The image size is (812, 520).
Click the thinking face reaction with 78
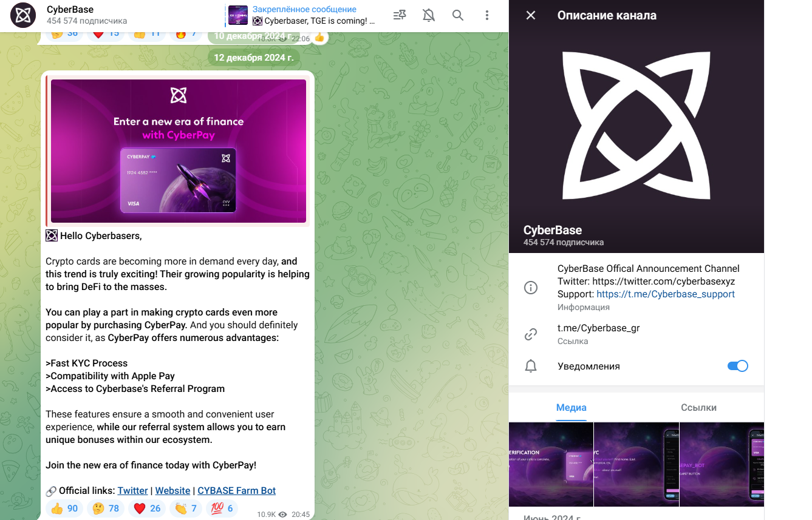[106, 508]
